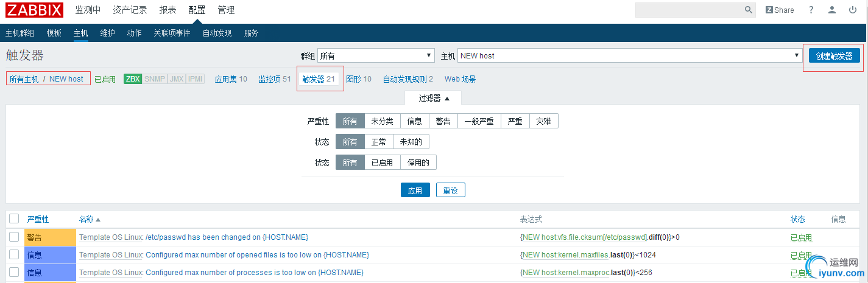The image size is (868, 283).
Task: Open trigger max number of opened files too low
Action: tap(257, 255)
